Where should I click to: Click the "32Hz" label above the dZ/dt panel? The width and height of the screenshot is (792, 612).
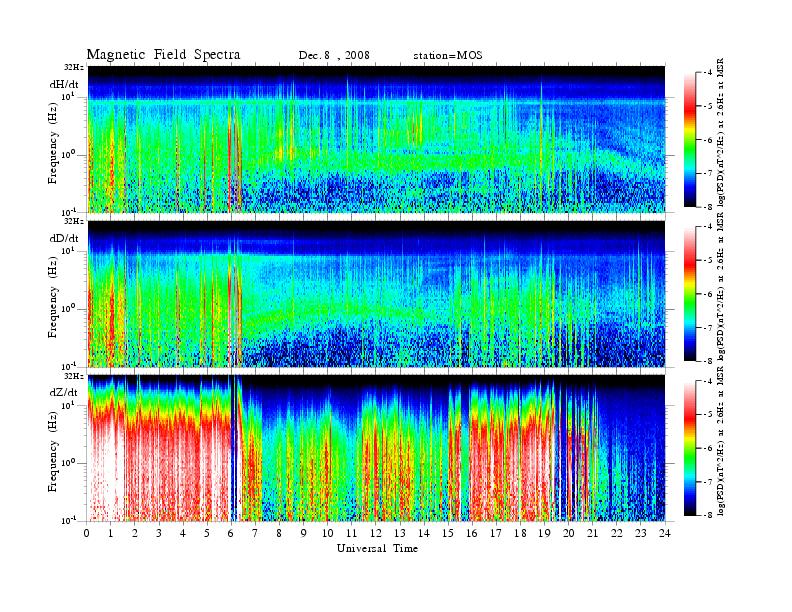click(x=73, y=376)
